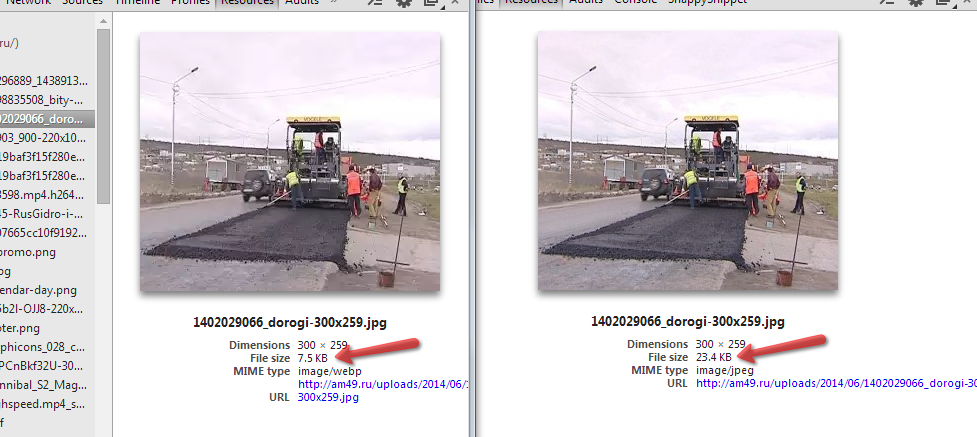The width and height of the screenshot is (977, 437).
Task: Select the mp4.h264 video resource
Action: coord(45,194)
